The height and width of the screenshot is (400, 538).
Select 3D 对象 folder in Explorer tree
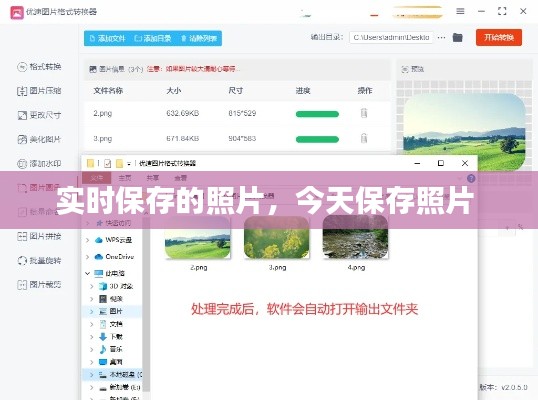pos(116,286)
